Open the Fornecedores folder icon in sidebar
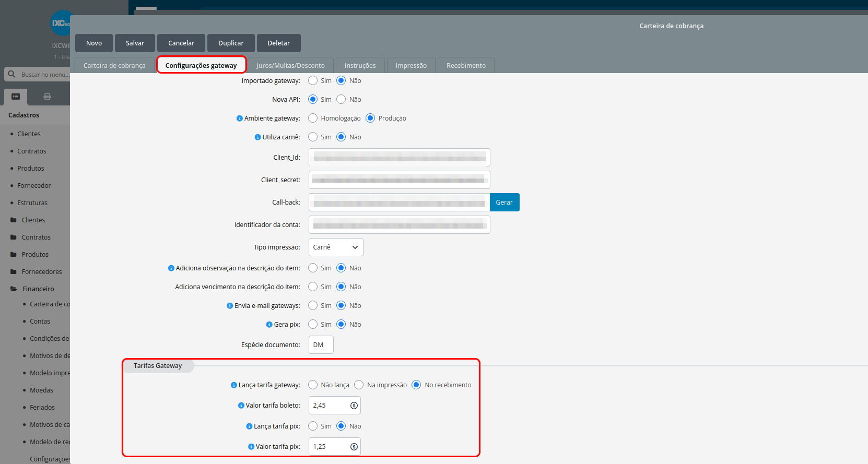 coord(14,272)
